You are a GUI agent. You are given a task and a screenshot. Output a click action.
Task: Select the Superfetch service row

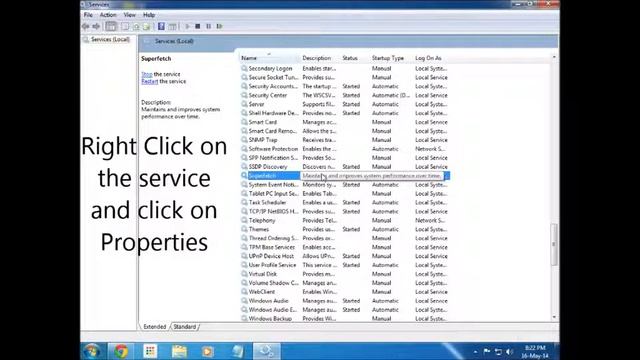345,176
